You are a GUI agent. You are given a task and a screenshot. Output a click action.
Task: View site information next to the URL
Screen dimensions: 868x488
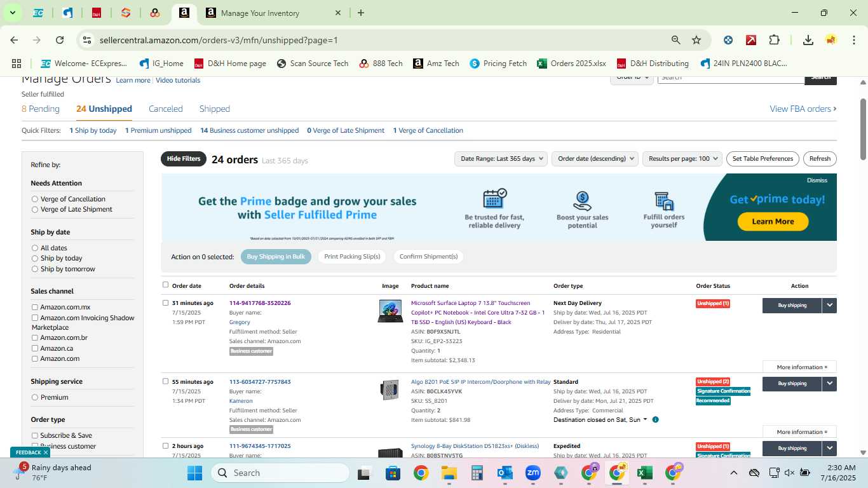pos(87,40)
